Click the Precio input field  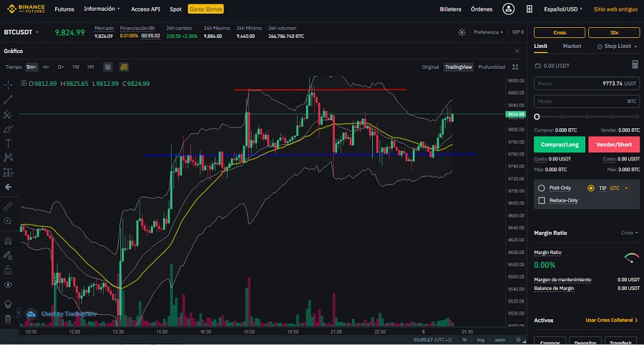[587, 84]
